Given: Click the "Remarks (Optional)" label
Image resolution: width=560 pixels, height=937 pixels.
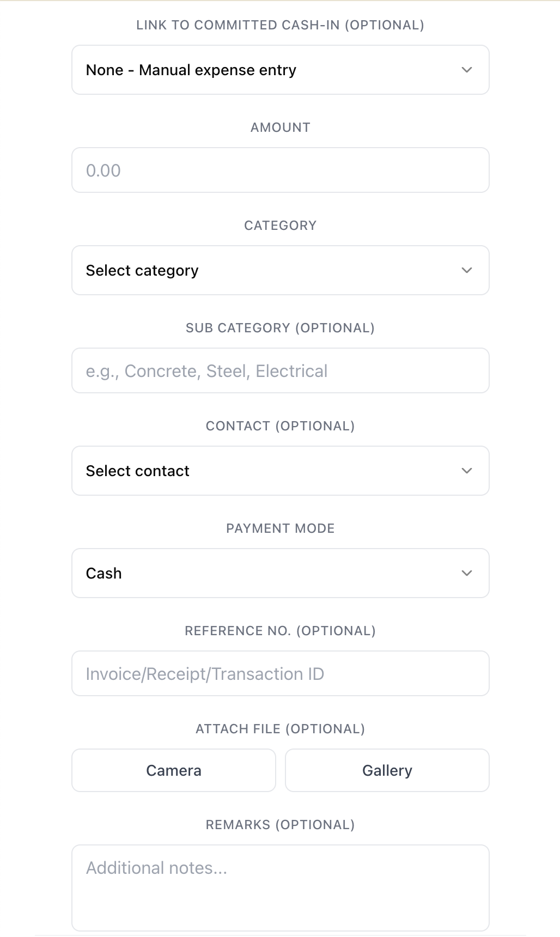Looking at the screenshot, I should point(280,825).
